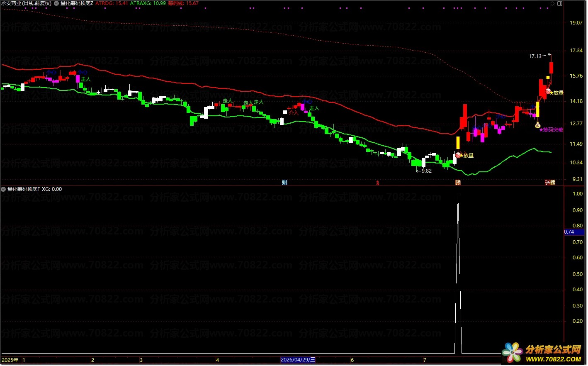This screenshot has width=588, height=366.
Task: Click the 12.77 price axis label
Action: (576, 123)
